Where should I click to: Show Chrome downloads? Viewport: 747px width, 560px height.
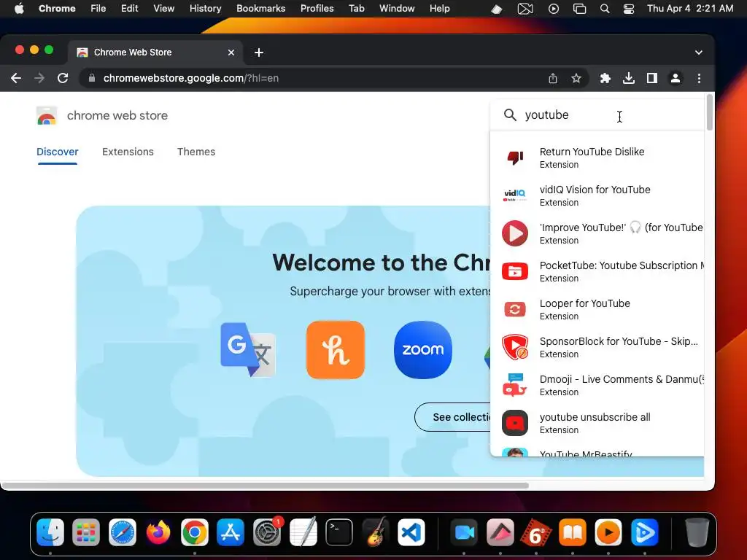click(629, 78)
